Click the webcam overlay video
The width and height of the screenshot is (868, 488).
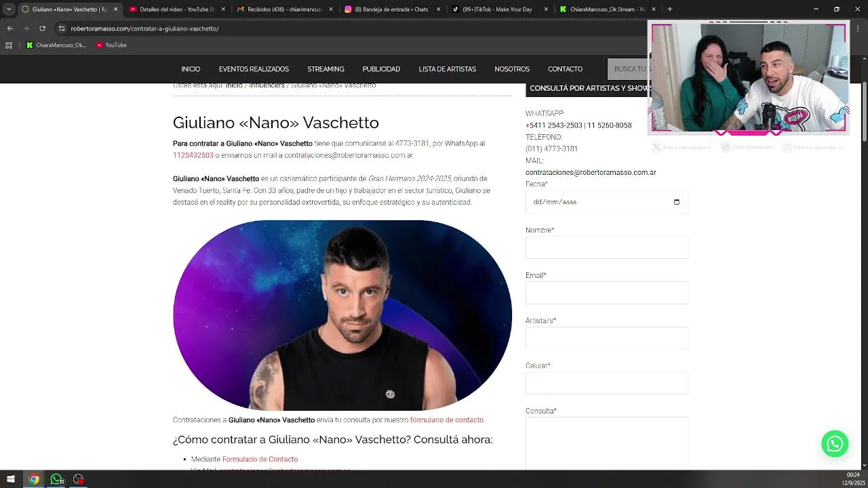point(749,78)
